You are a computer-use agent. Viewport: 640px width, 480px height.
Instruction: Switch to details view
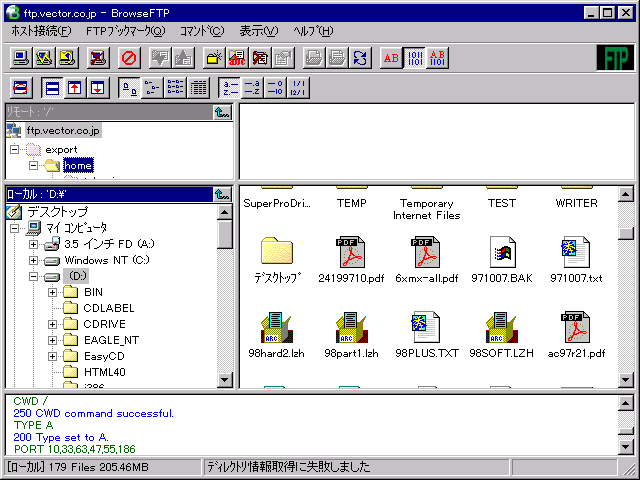tap(199, 88)
